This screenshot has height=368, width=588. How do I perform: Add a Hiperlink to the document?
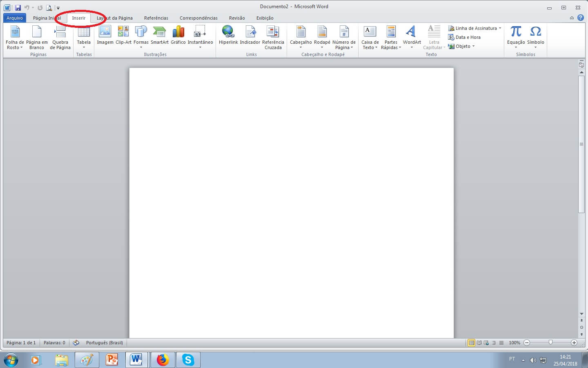228,35
